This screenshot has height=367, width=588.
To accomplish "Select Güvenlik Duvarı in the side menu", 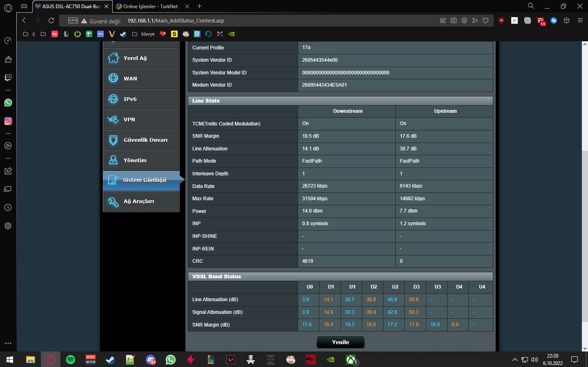I will [x=141, y=140].
